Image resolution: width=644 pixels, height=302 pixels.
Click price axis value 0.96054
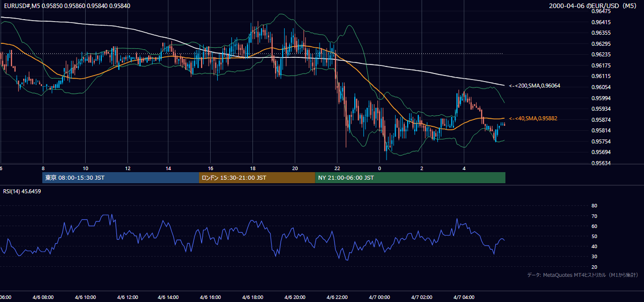[601, 87]
